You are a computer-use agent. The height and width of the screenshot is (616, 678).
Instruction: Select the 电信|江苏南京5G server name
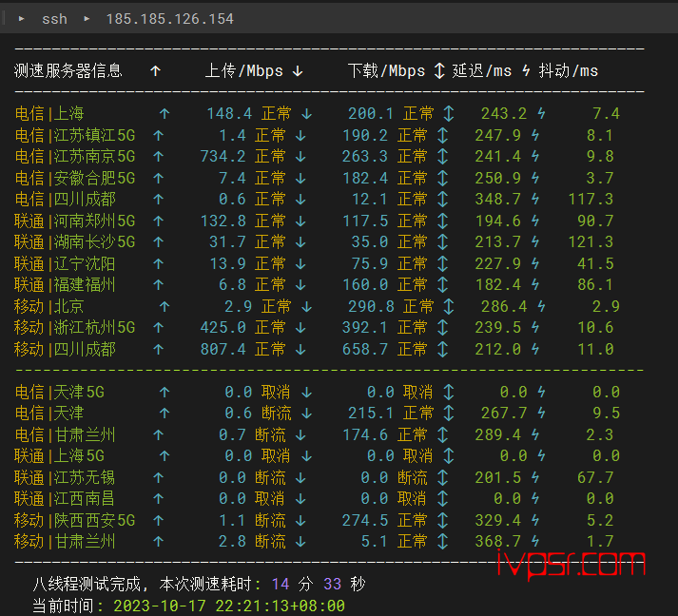(x=75, y=156)
